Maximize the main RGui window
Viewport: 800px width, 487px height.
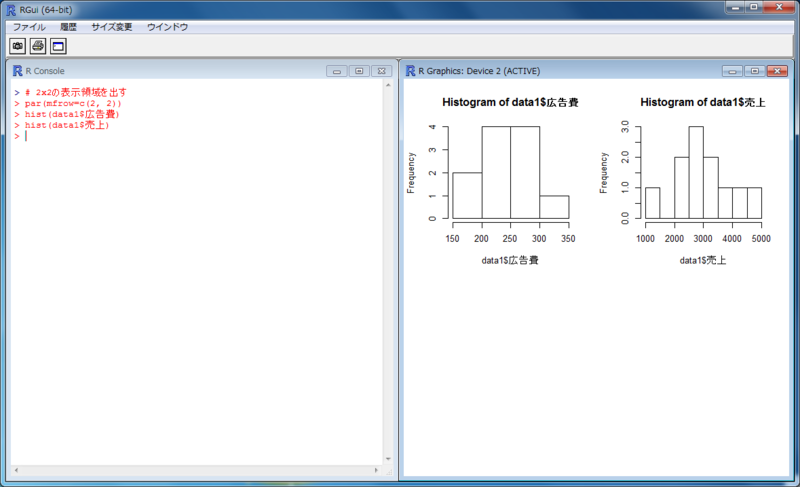point(754,7)
